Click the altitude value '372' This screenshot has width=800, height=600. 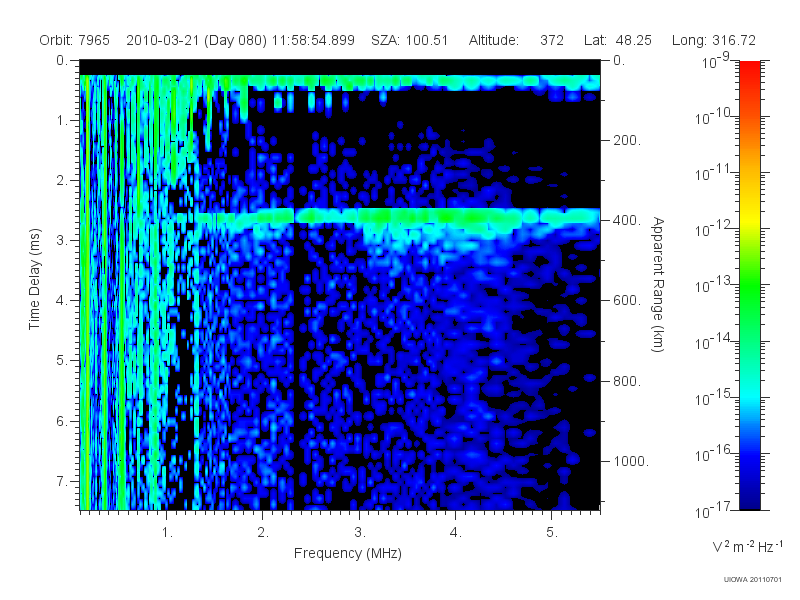[x=552, y=40]
